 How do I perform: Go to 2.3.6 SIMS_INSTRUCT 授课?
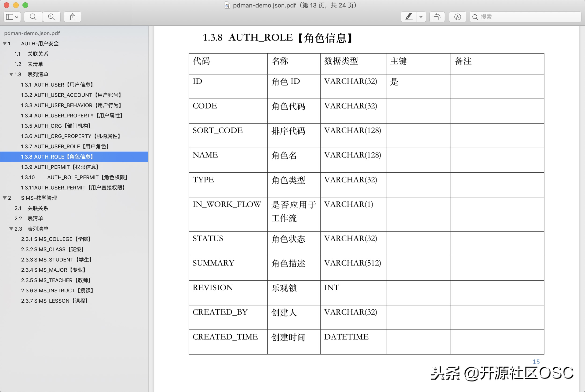coord(58,290)
